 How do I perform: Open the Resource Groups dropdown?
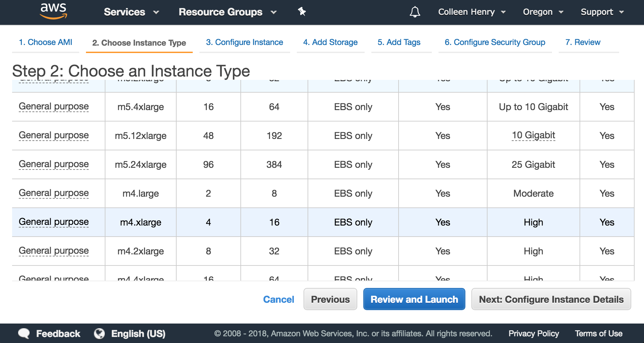(227, 12)
